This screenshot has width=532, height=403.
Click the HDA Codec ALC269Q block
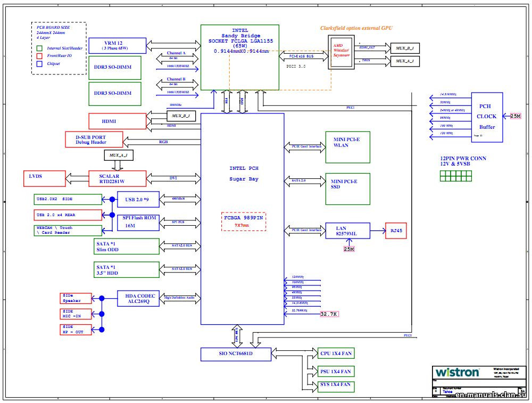pyautogui.click(x=138, y=299)
